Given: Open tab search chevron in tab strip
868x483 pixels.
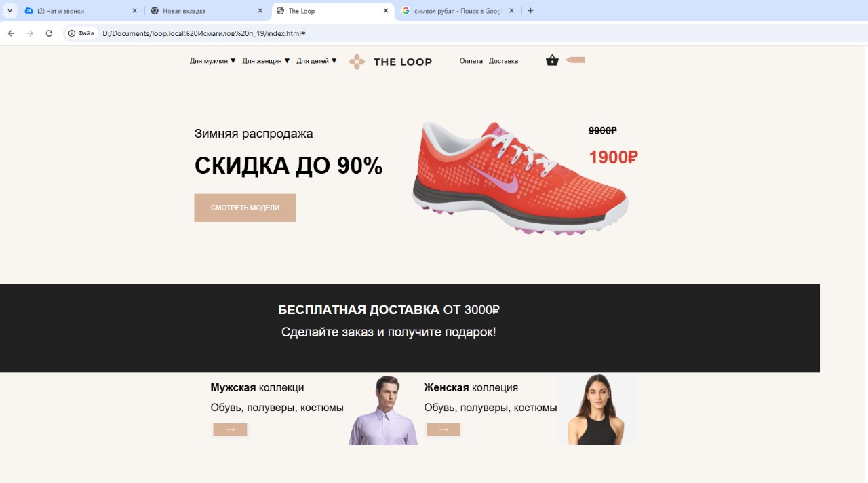Looking at the screenshot, I should pyautogui.click(x=9, y=11).
